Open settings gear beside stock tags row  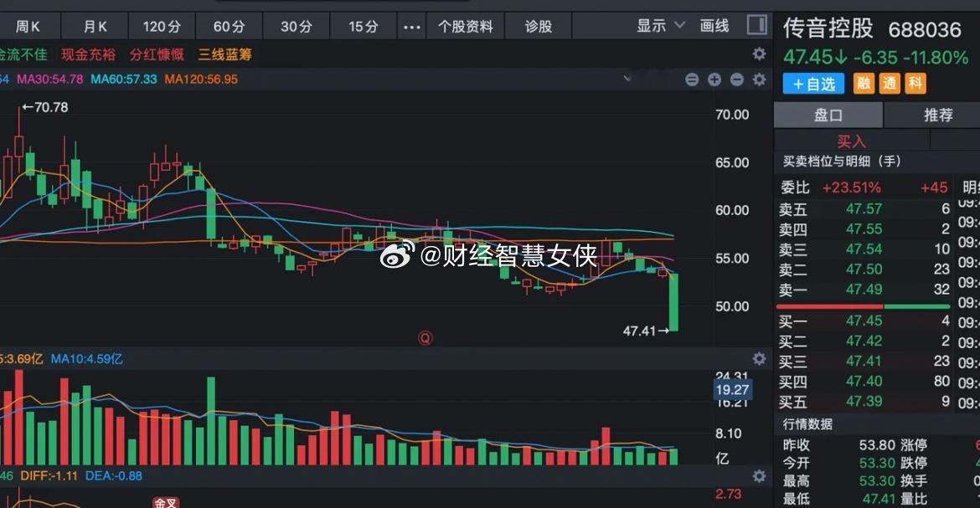click(x=759, y=54)
